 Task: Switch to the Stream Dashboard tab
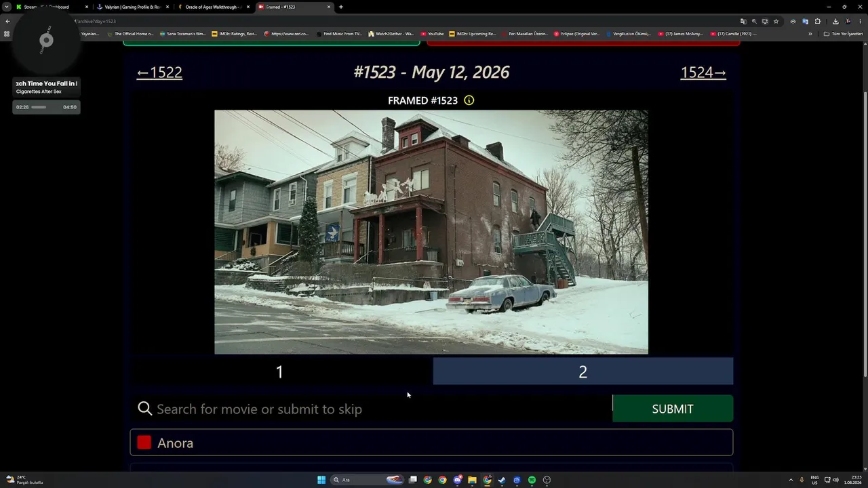coord(52,7)
